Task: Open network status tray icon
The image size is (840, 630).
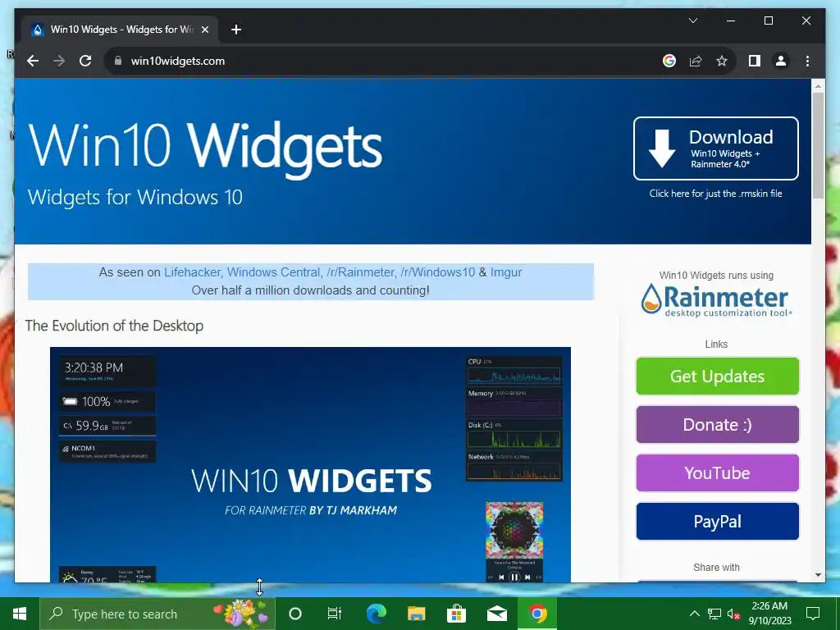Action: pos(714,614)
